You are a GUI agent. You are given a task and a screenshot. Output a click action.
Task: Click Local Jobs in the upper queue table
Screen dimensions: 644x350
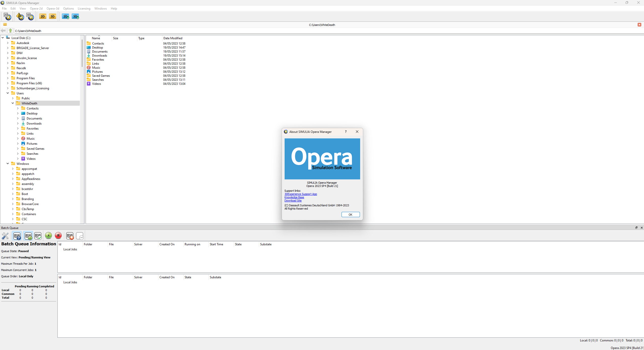tap(70, 249)
